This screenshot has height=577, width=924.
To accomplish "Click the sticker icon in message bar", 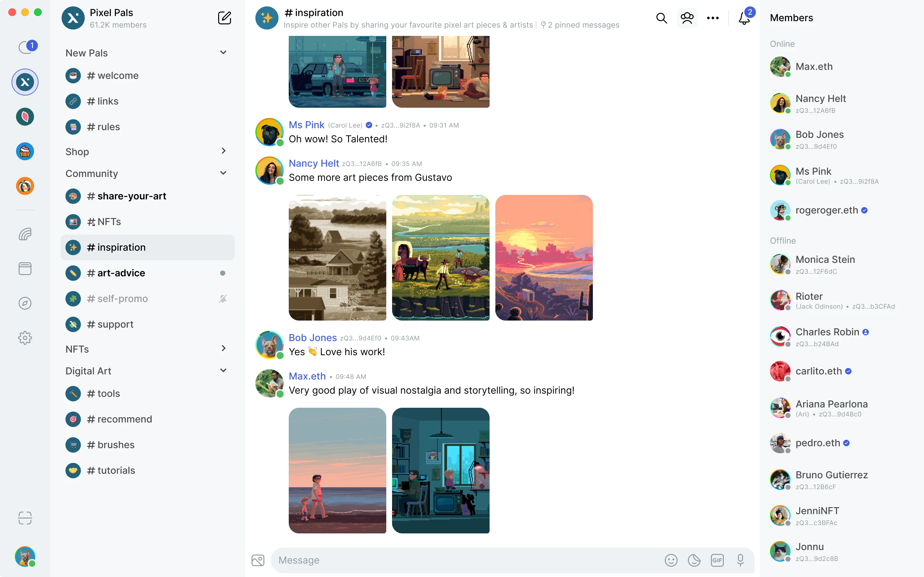I will click(694, 560).
